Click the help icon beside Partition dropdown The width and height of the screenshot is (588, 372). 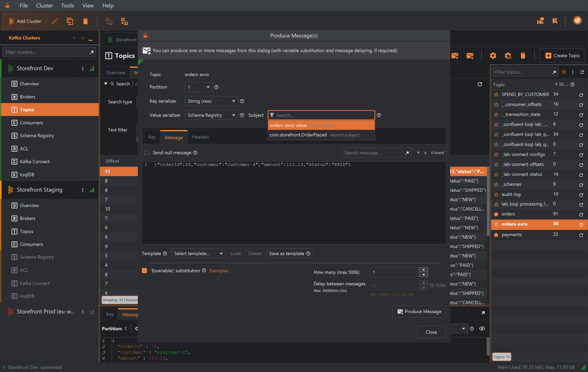216,87
